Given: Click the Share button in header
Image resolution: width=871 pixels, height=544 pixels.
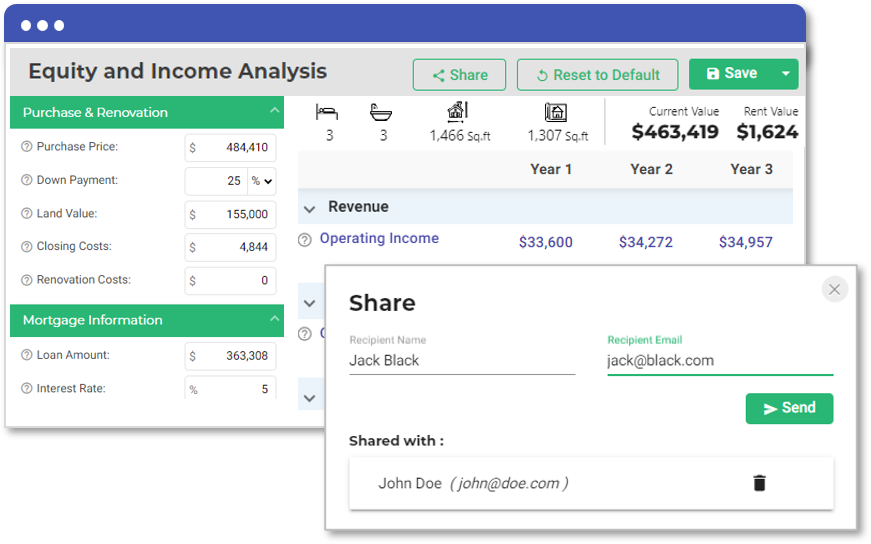Looking at the screenshot, I should pos(459,75).
